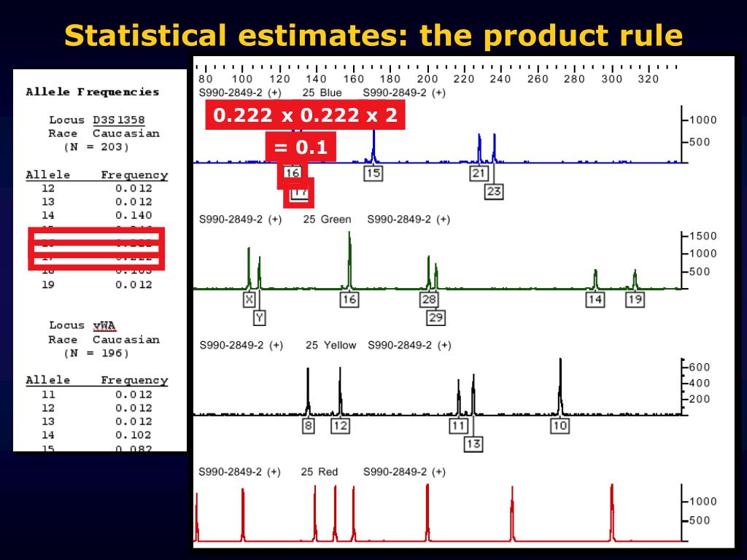
Task: Click the X allele label in the green panel
Action: pyautogui.click(x=249, y=300)
